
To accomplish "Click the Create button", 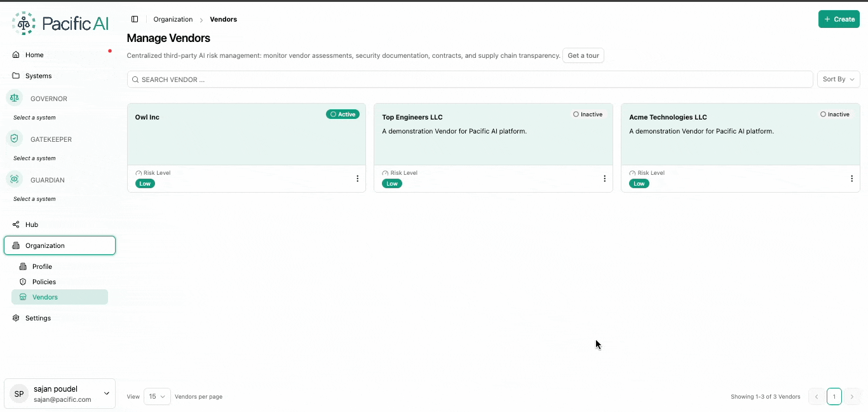I will click(x=839, y=19).
